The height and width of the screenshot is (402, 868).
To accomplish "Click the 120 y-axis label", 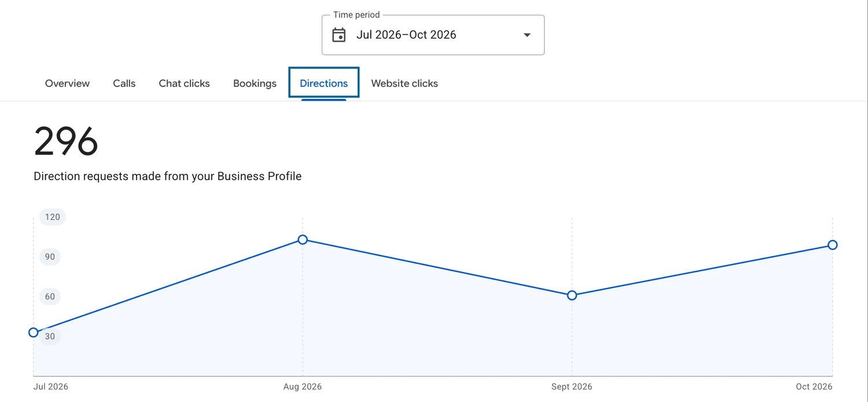I will pos(53,217).
